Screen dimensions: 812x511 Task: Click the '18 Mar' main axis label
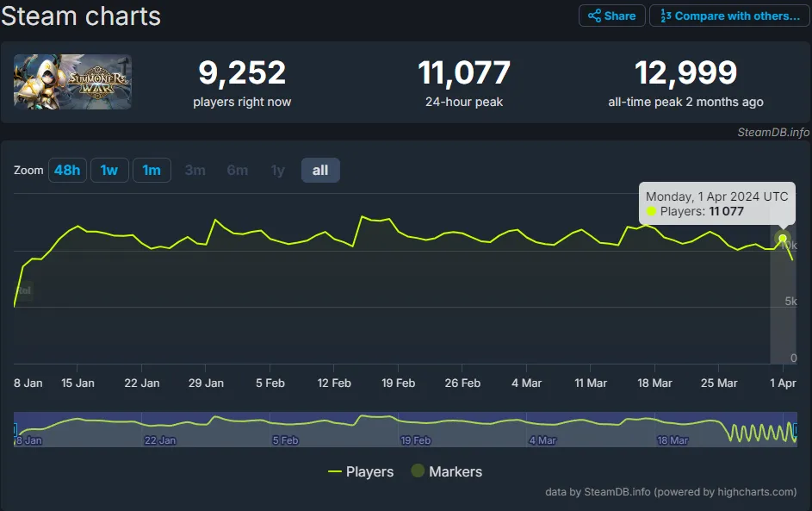pos(654,383)
